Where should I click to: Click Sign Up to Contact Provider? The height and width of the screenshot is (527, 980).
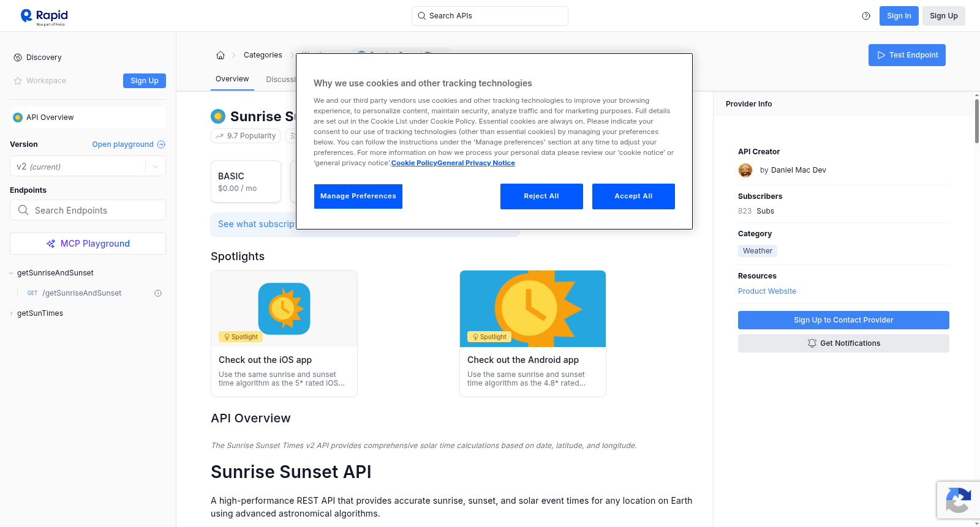[843, 320]
